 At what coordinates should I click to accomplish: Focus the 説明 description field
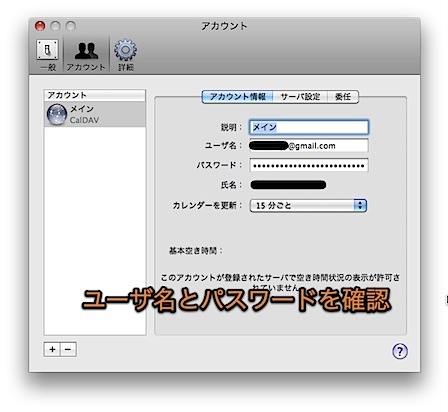coord(309,127)
